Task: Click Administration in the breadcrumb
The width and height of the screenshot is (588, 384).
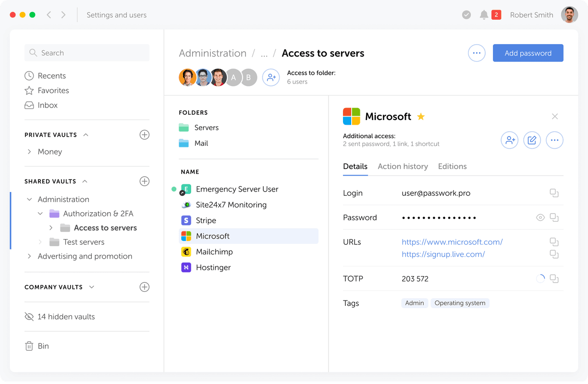Action: tap(213, 53)
